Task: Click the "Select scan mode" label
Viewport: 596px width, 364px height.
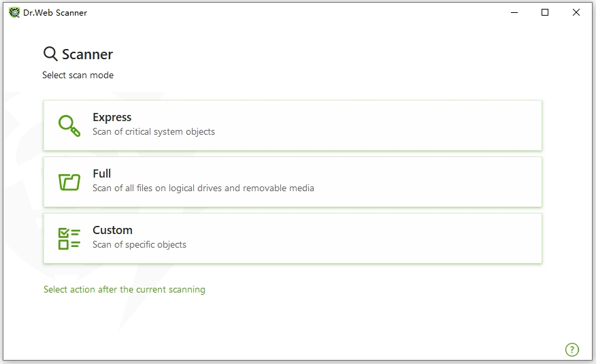Action: point(78,75)
